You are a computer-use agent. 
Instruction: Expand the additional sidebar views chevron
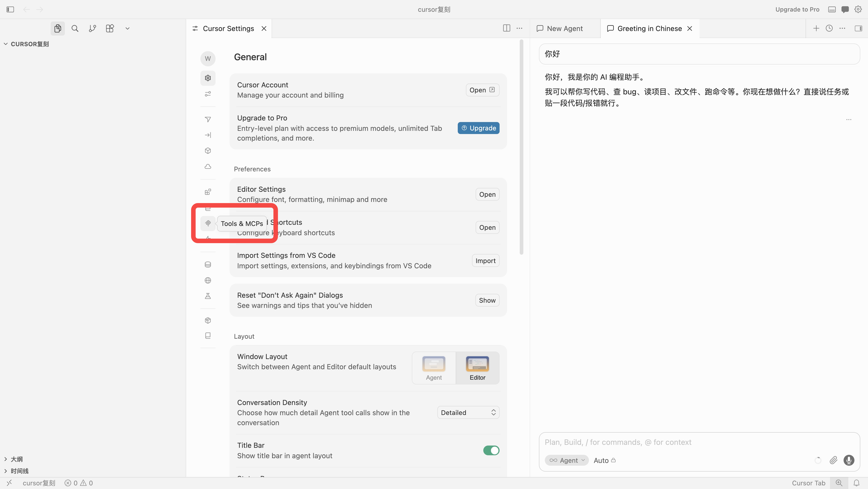pyautogui.click(x=127, y=29)
